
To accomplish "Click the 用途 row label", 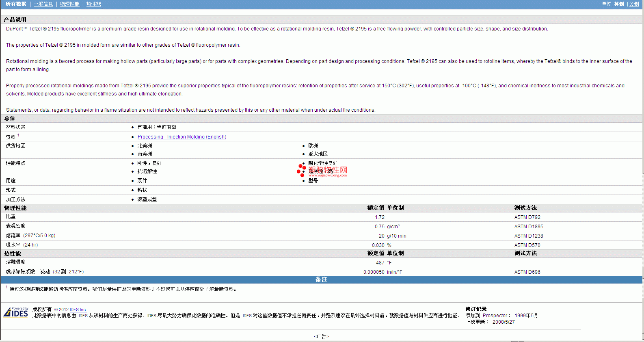I will [11, 181].
